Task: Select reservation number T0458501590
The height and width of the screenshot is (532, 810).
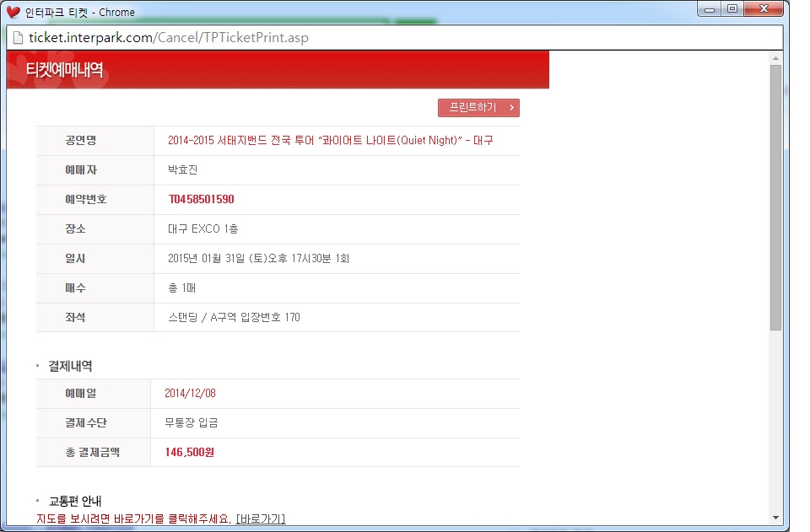Action: coord(201,200)
